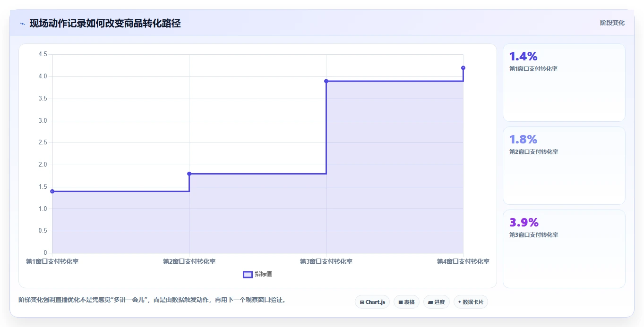This screenshot has width=644, height=327.
Task: Click the 进度 tag
Action: tap(437, 302)
